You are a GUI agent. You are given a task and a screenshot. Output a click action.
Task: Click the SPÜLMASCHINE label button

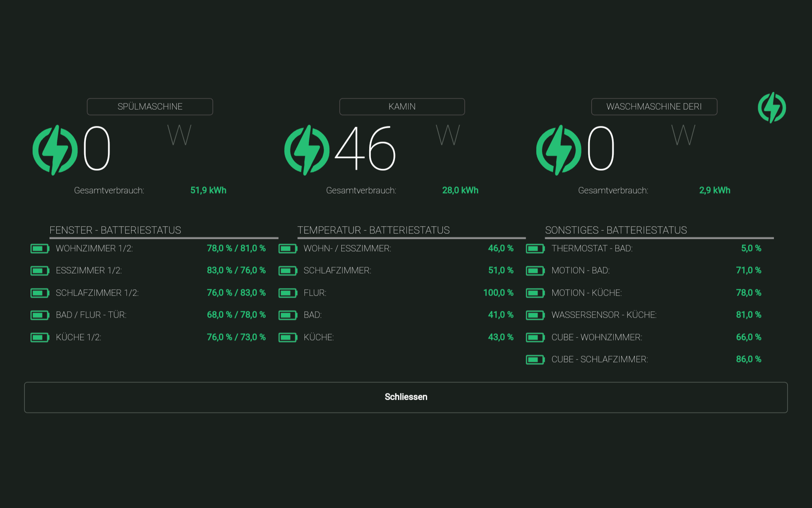(x=150, y=107)
